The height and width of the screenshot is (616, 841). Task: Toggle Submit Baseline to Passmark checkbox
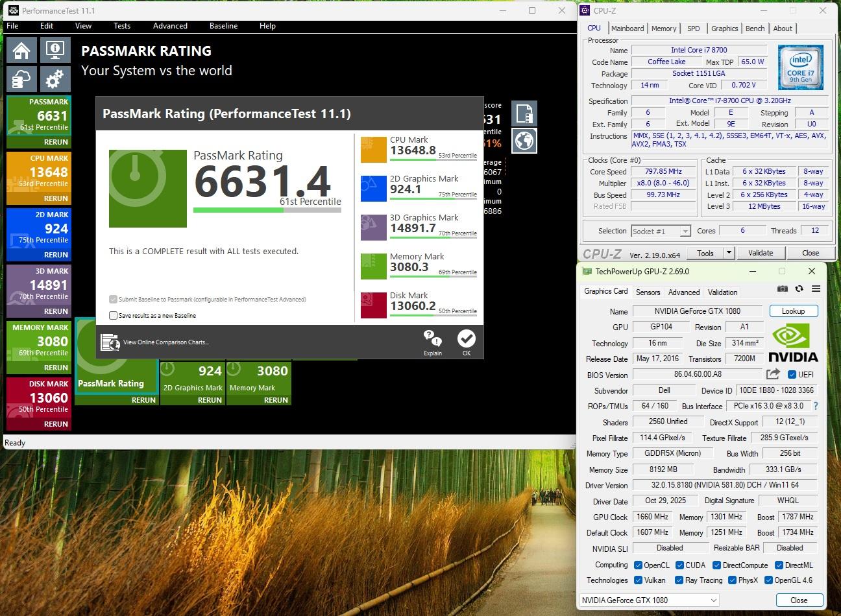tap(114, 300)
